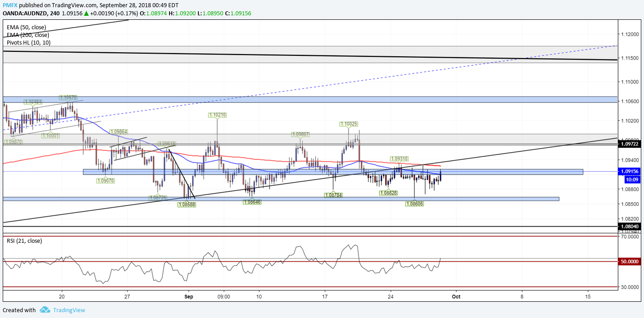Click the 09:00 label on time axis
The width and height of the screenshot is (644, 318).
point(224,297)
